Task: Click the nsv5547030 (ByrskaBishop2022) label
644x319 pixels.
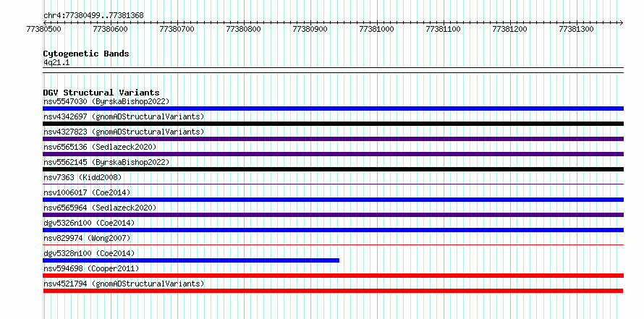Action: tap(106, 101)
